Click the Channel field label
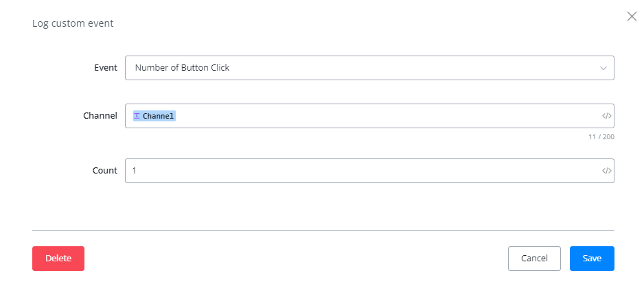 pos(100,116)
